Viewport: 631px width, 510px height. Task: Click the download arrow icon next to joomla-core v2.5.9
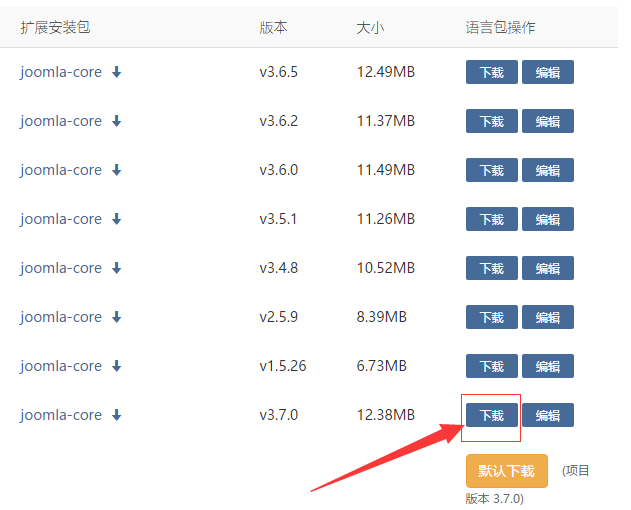(x=117, y=317)
